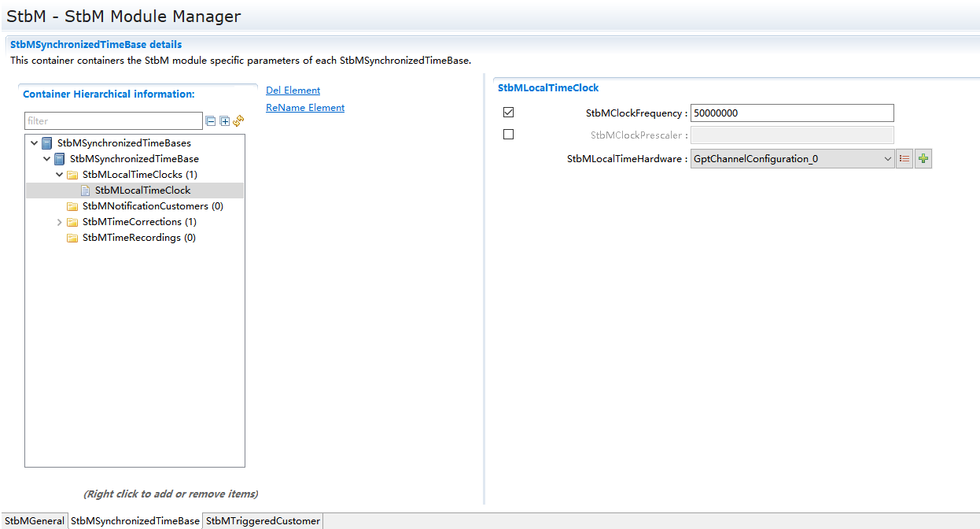Select the StbMNotificationCustomers folder

point(152,206)
